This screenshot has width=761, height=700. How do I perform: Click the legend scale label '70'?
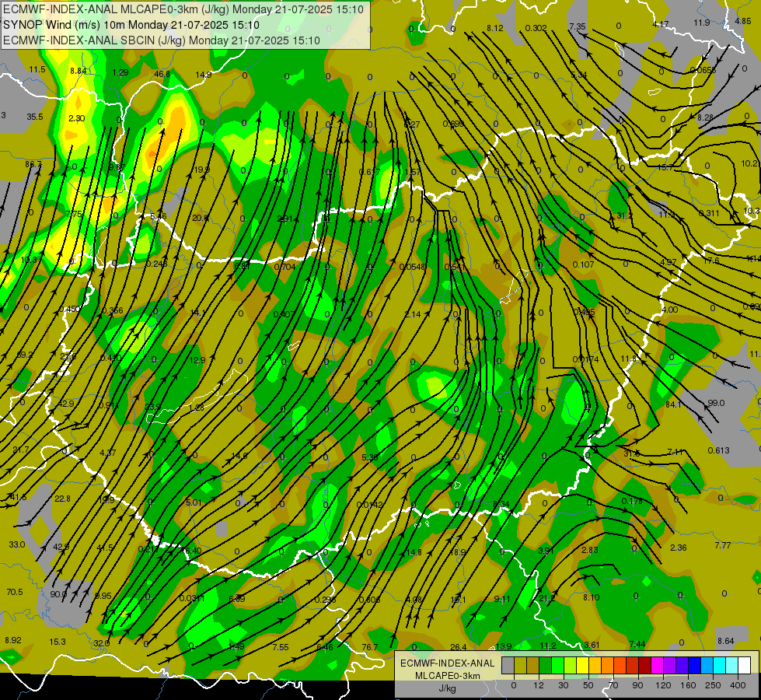click(x=613, y=685)
